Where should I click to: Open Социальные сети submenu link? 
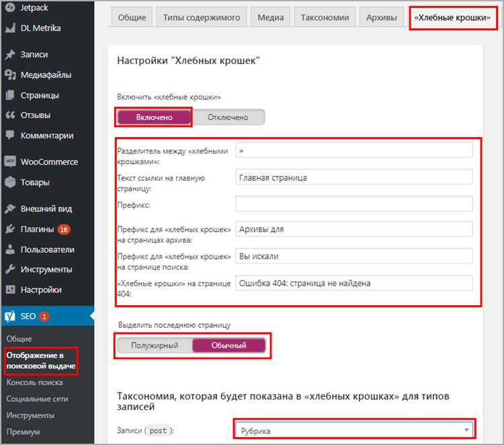37,399
